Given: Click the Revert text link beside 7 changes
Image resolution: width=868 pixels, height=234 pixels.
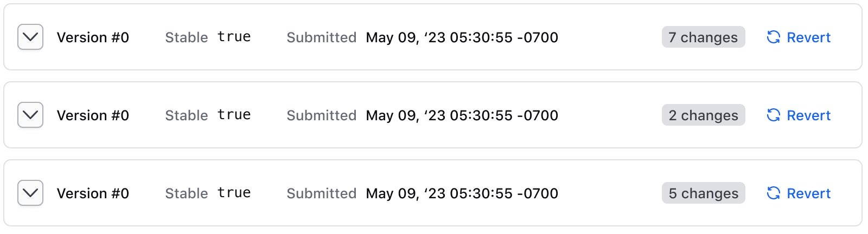Looking at the screenshot, I should point(808,37).
